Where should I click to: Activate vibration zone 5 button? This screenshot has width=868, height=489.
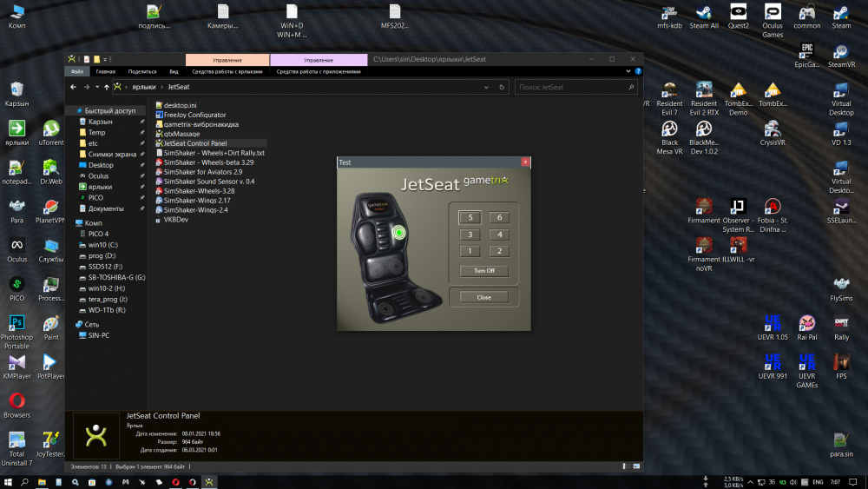coord(470,217)
